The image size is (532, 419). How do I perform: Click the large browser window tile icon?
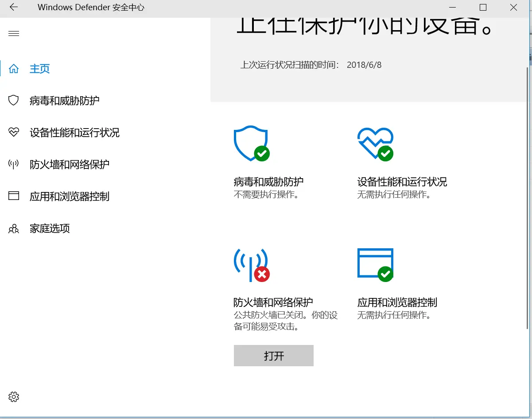[375, 265]
